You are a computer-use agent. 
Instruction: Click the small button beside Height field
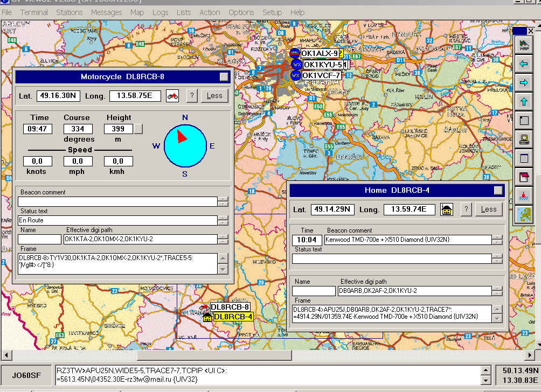pos(138,129)
